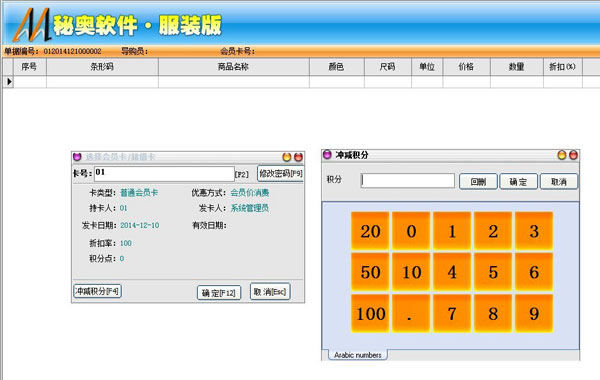Click the 序号 column header

pyautogui.click(x=30, y=67)
